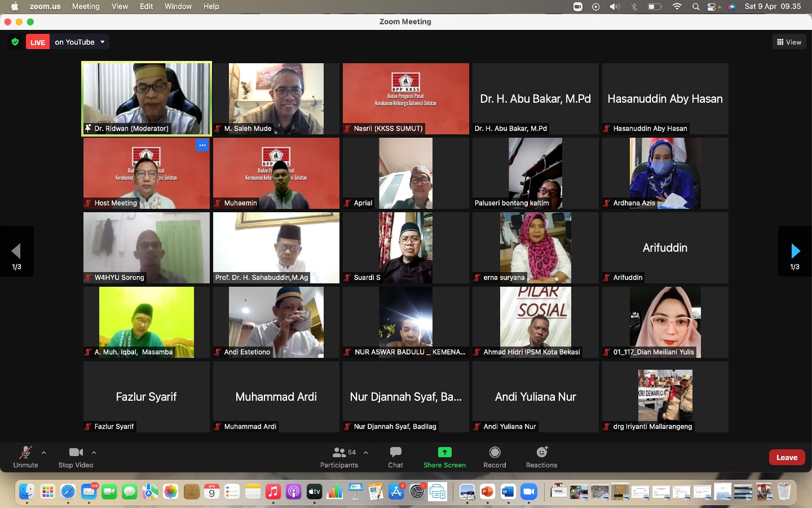The image size is (812, 508).
Task: Click the green Share Screen icon
Action: (x=444, y=453)
